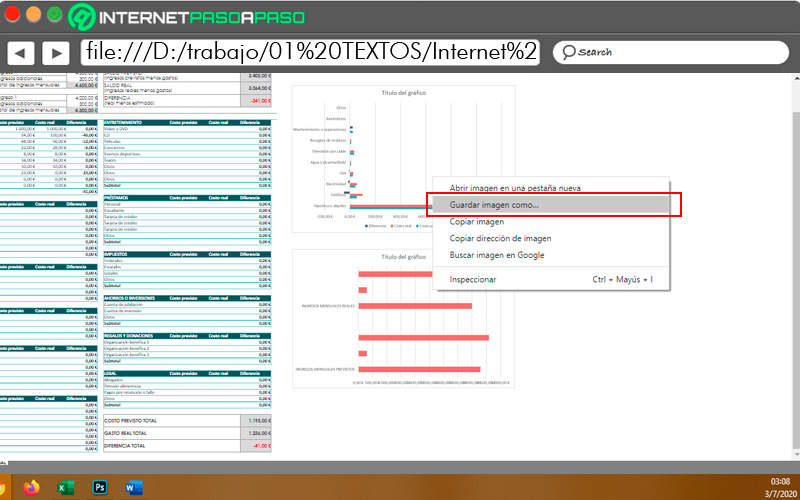Image resolution: width=800 pixels, height=500 pixels.
Task: Click the back navigation arrow button
Action: click(x=21, y=53)
